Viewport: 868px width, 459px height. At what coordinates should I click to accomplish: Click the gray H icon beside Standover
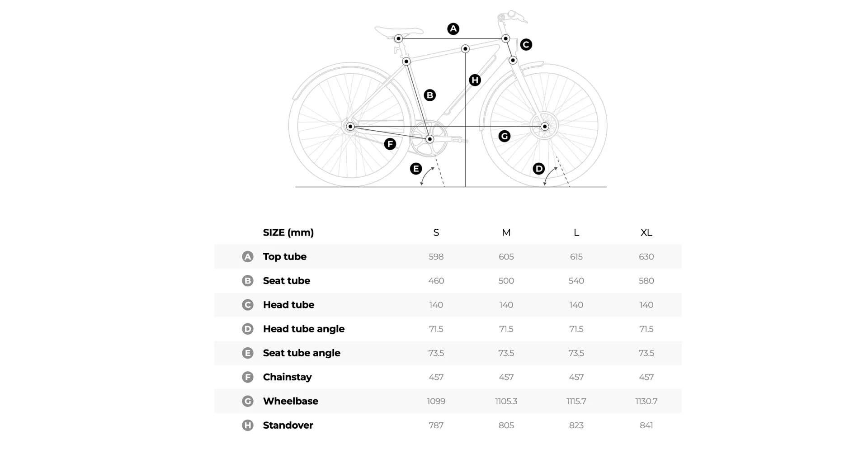coord(247,426)
